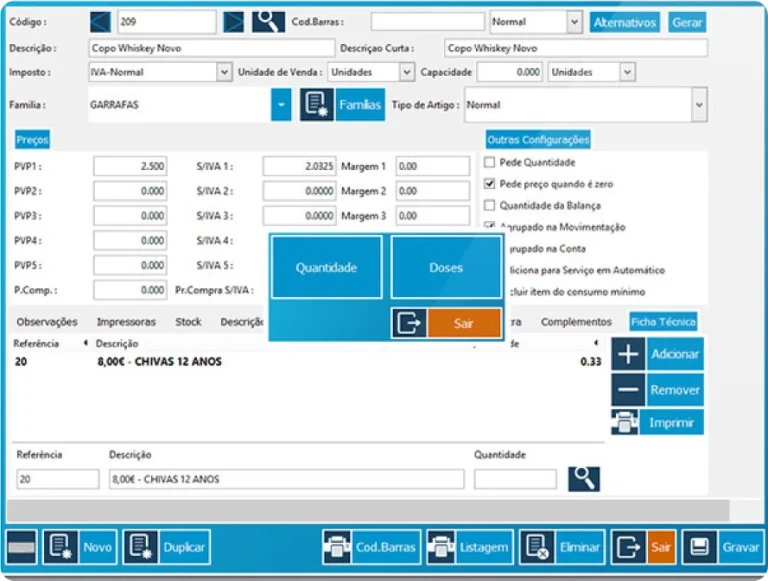This screenshot has height=581, width=768.
Task: Click the search magnifier next to Código field
Action: pos(268,21)
